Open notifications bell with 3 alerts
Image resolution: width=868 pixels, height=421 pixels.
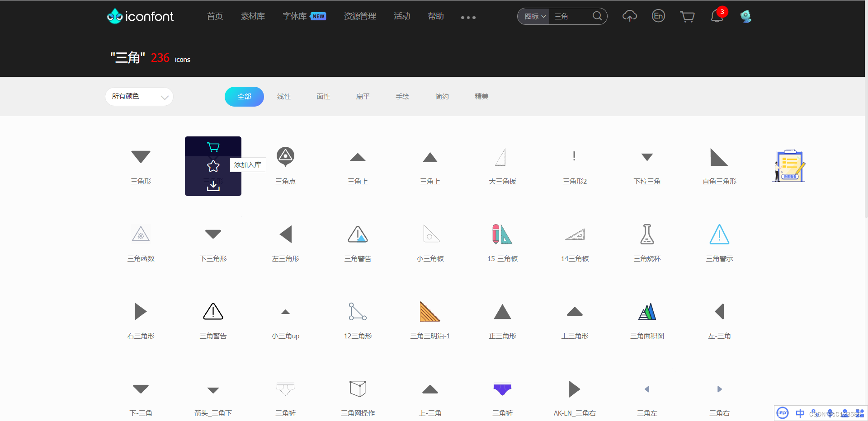pyautogui.click(x=717, y=16)
